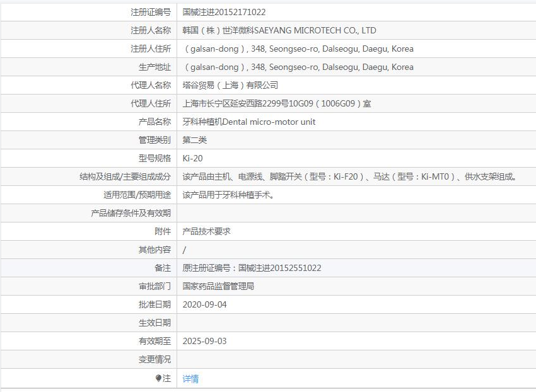Select approval date 2020-09-04
Viewport: 536px width, 392px height.
(204, 304)
